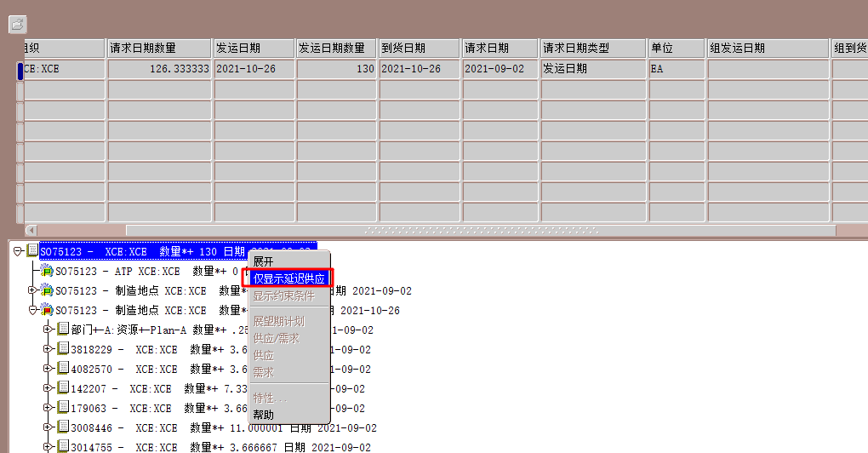Click the document icon beside 3014755
Image resolution: width=868 pixels, height=453 pixels.
(x=64, y=446)
